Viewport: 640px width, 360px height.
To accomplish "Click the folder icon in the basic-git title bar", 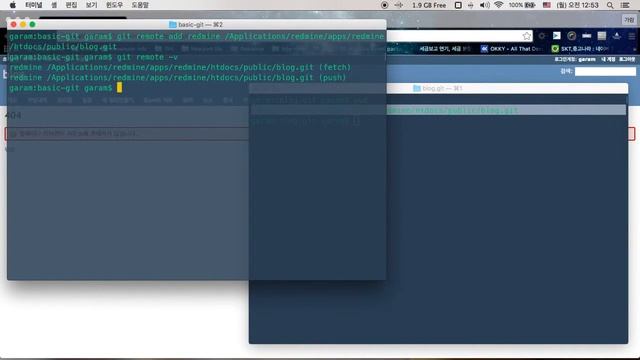I will tap(173, 24).
